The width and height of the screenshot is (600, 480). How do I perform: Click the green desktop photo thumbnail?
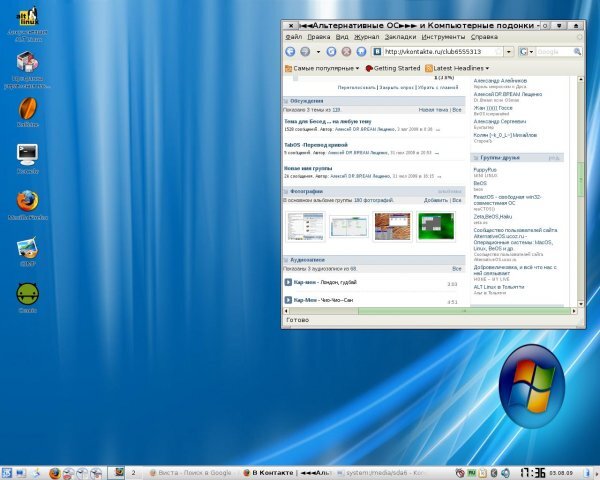434,226
